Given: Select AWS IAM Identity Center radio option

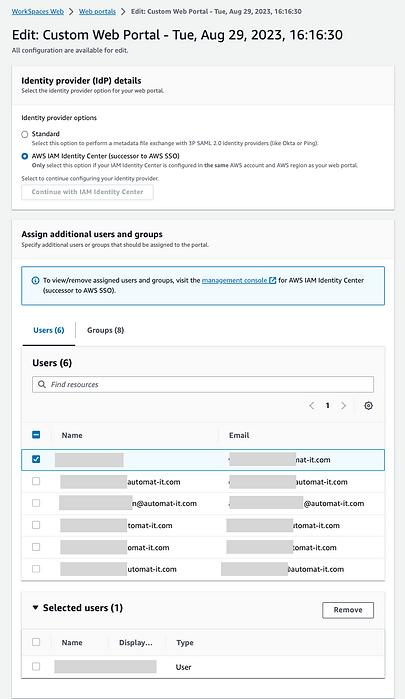Looking at the screenshot, I should [x=25, y=156].
